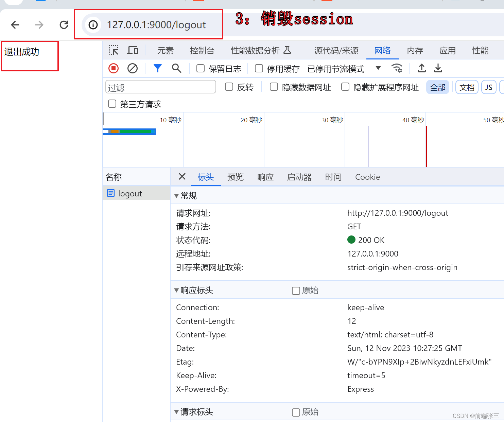Collapse the 常规 section
Viewport: 504px width, 422px height.
click(176, 196)
